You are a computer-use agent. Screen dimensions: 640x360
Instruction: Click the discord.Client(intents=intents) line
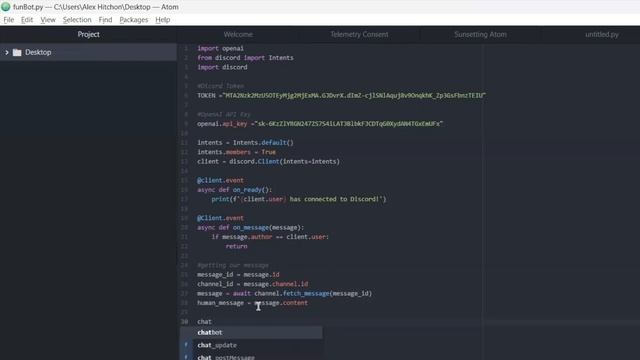tap(268, 161)
